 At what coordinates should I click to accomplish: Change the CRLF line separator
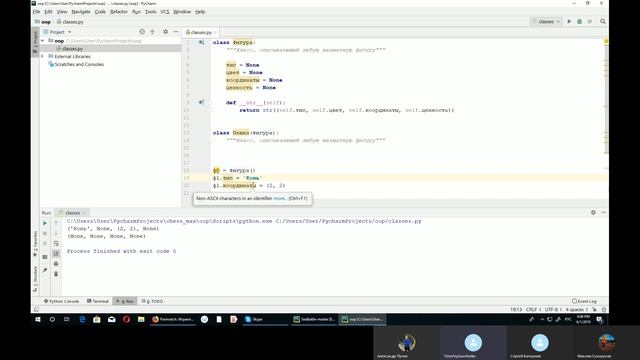[x=533, y=310]
